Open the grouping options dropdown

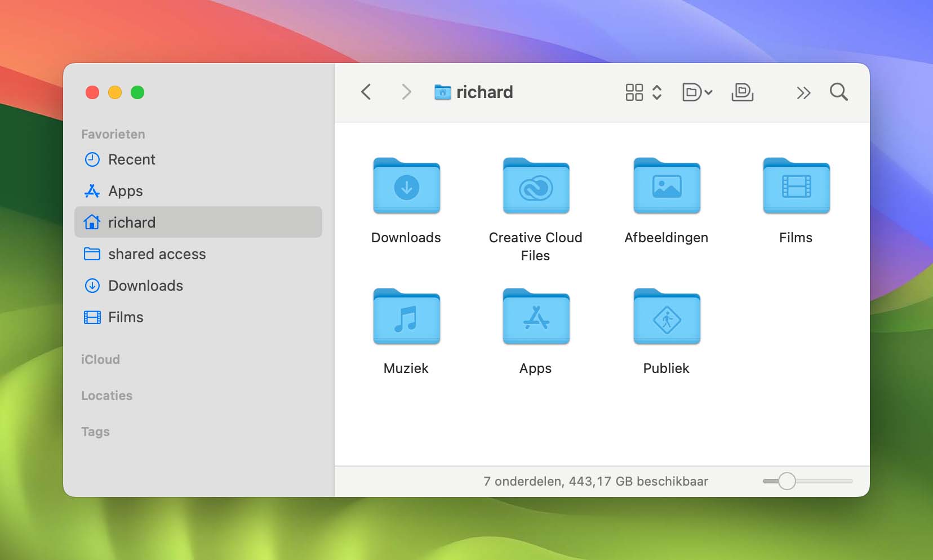697,92
